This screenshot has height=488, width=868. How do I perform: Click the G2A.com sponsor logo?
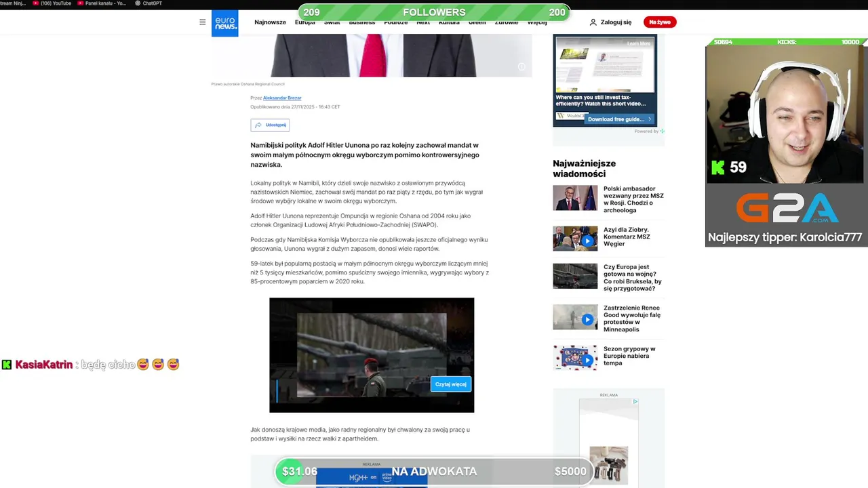coord(787,208)
